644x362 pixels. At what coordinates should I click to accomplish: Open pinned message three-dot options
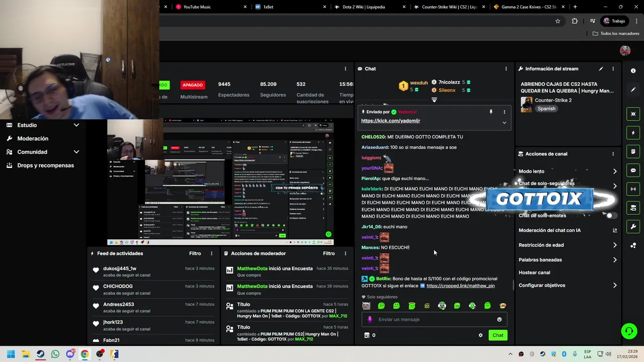[x=504, y=112]
